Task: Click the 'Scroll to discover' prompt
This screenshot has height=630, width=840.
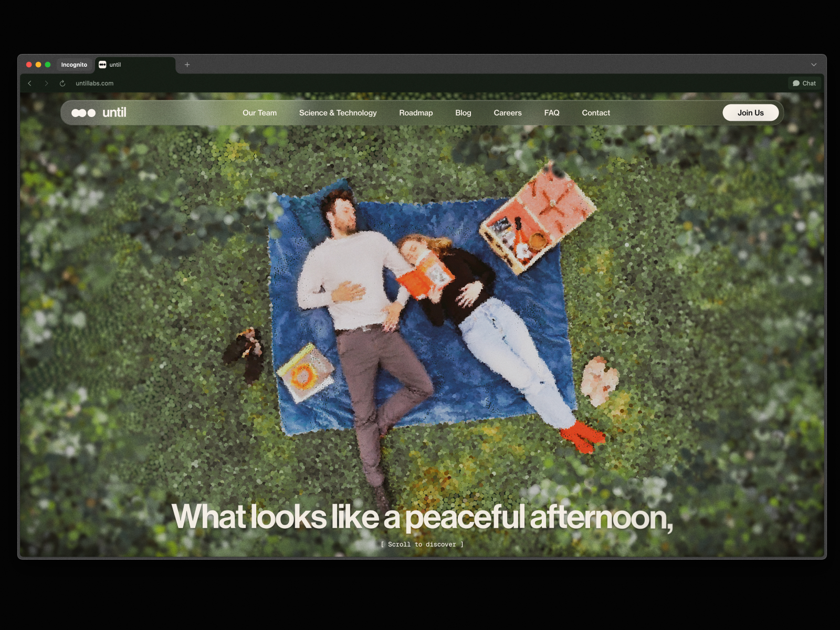Action: tap(422, 544)
